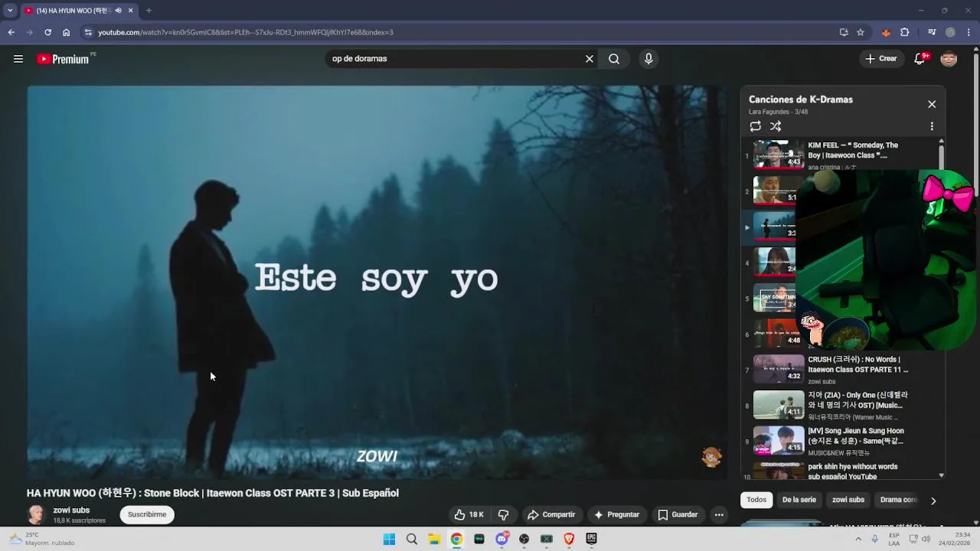Open Chrome media controls icon
This screenshot has height=551, width=980.
click(932, 32)
